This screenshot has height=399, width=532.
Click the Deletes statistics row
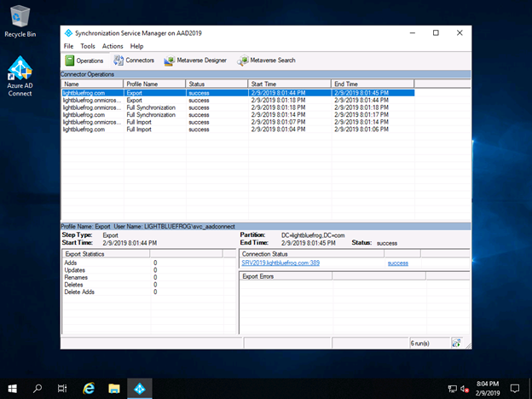click(x=142, y=285)
